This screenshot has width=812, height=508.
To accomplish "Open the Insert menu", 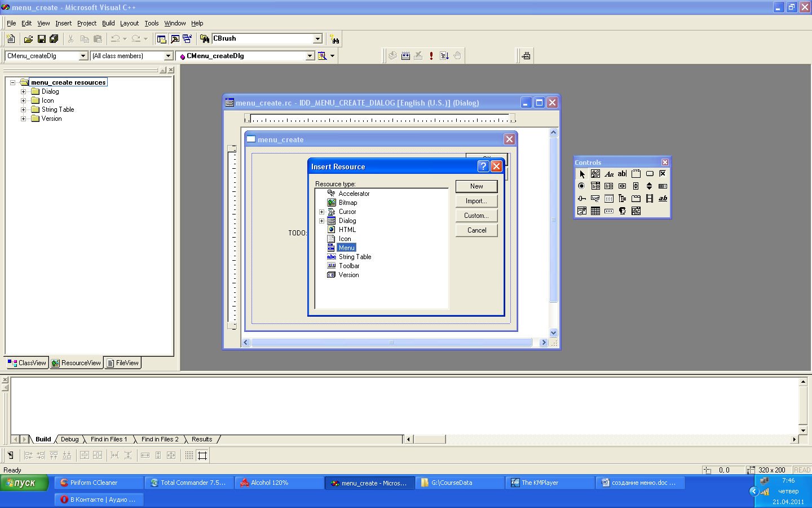I will point(63,23).
